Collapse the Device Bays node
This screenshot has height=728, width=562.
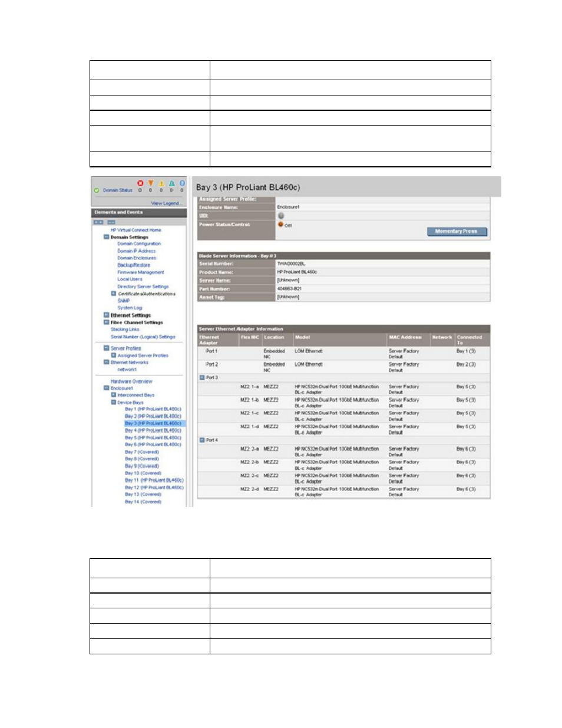click(114, 402)
